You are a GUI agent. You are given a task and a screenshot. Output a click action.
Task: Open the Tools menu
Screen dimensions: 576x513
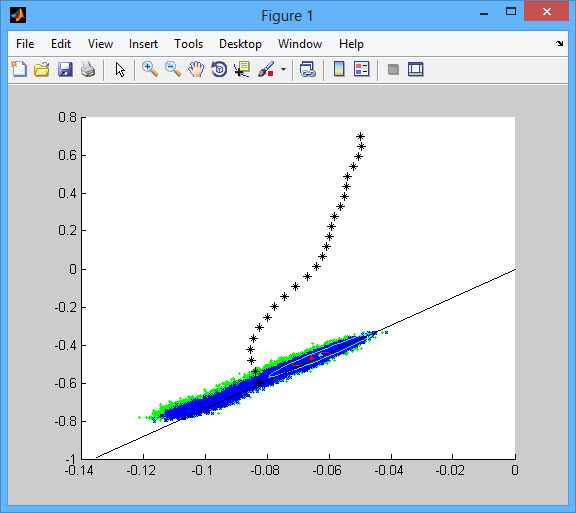click(x=188, y=44)
